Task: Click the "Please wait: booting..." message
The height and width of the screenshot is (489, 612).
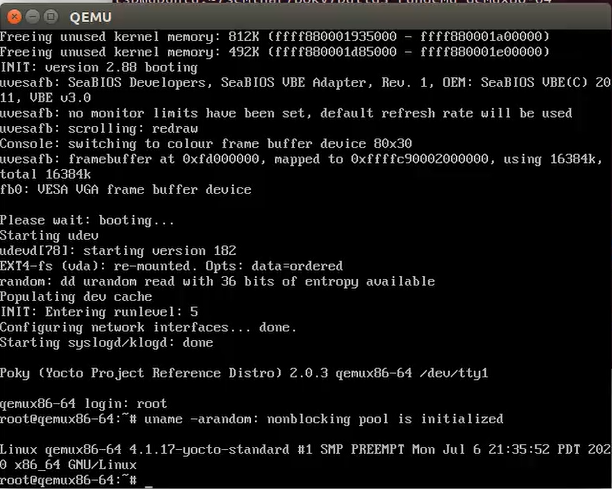Action: [88, 220]
